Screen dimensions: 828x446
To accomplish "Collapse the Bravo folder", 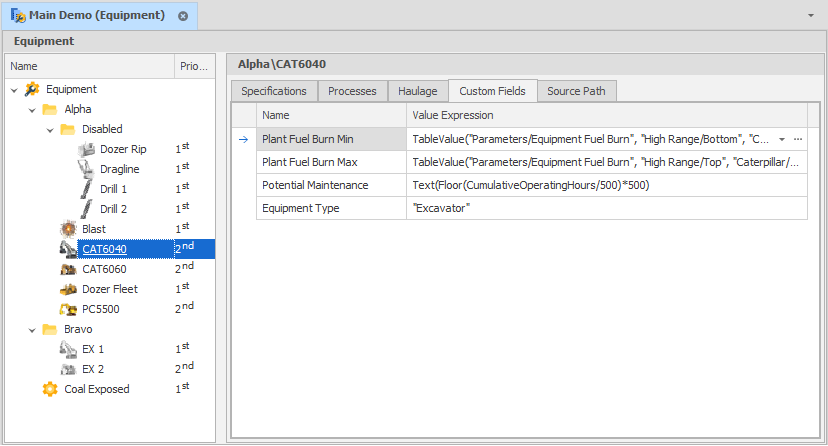I will click(32, 330).
